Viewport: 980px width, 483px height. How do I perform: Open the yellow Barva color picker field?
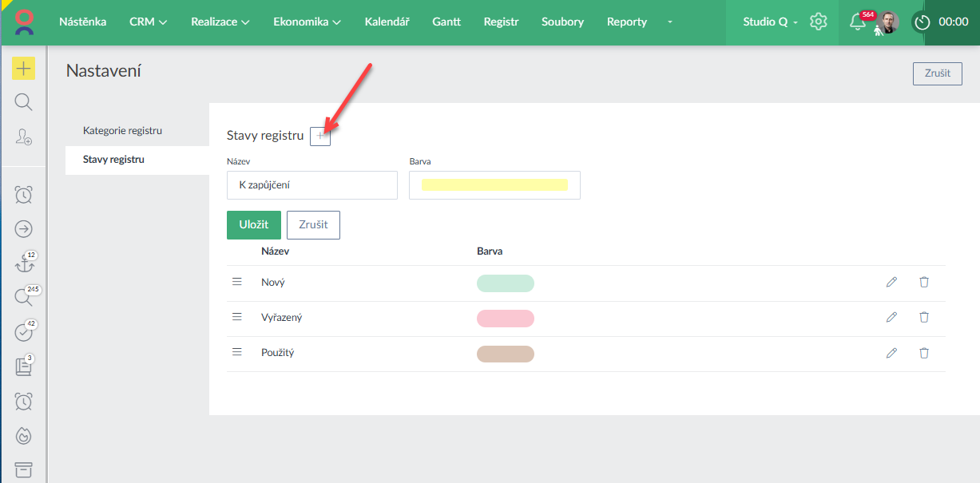point(494,185)
